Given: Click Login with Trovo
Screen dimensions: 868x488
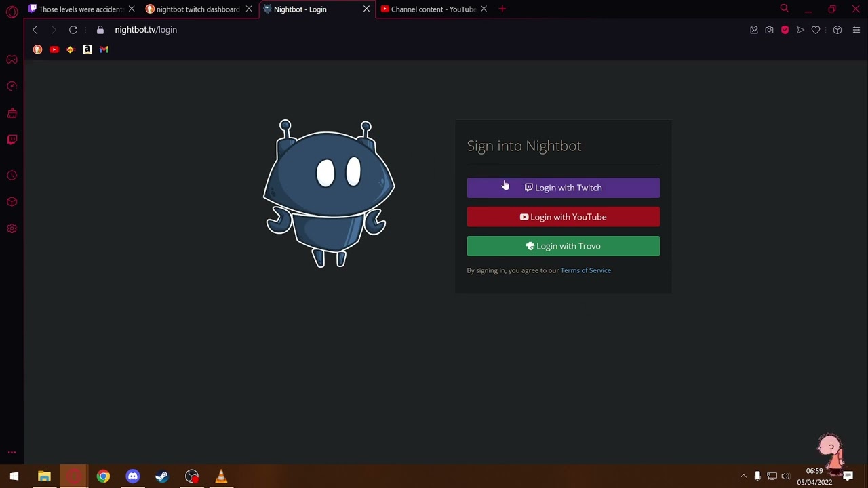Looking at the screenshot, I should pos(563,246).
